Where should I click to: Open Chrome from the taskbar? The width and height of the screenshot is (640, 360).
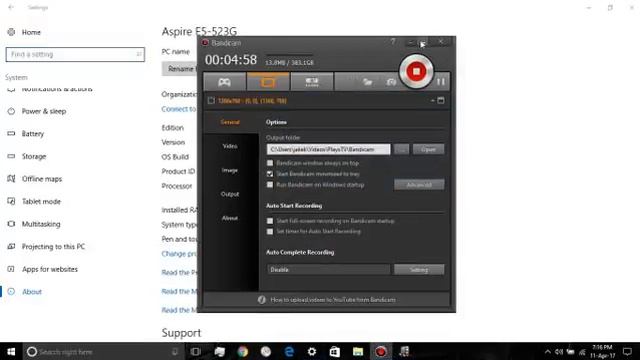(242, 351)
